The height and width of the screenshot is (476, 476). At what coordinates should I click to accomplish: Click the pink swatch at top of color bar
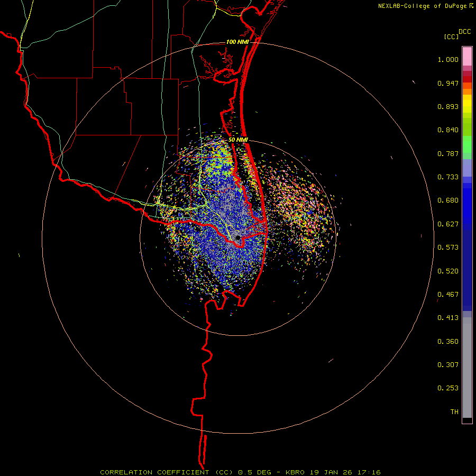click(467, 57)
